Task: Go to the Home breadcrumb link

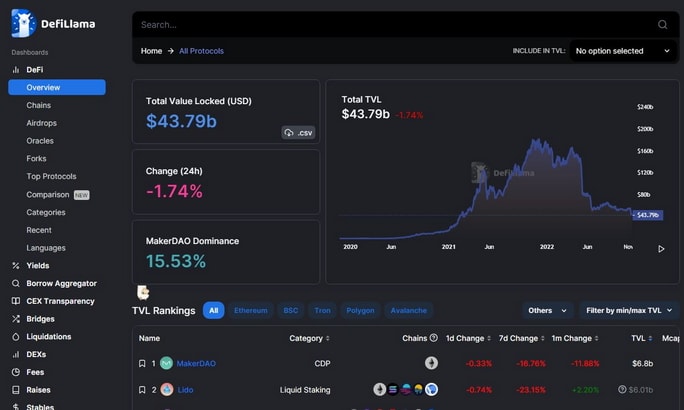Action: pos(151,51)
